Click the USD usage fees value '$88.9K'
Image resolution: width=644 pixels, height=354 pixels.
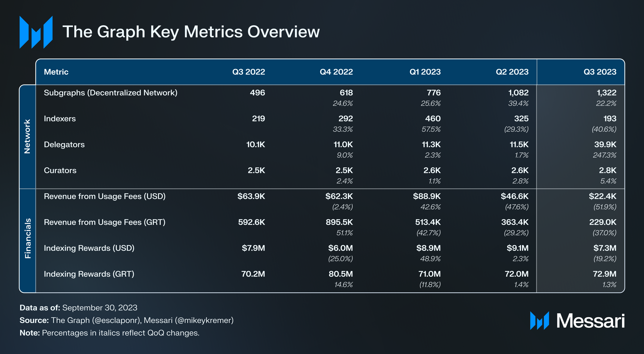pyautogui.click(x=427, y=196)
